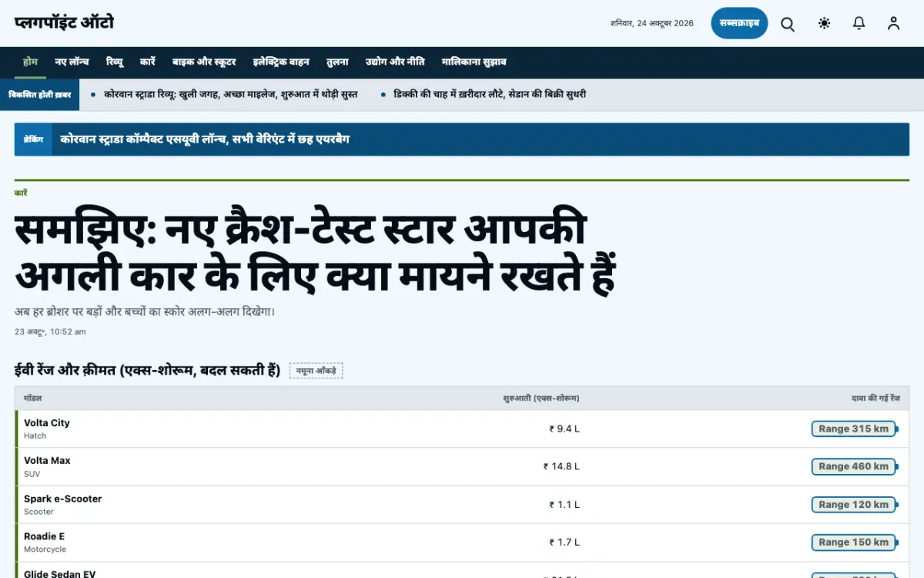Image resolution: width=924 pixels, height=578 pixels.
Task: Select the होम navigation tab
Action: pyautogui.click(x=30, y=62)
